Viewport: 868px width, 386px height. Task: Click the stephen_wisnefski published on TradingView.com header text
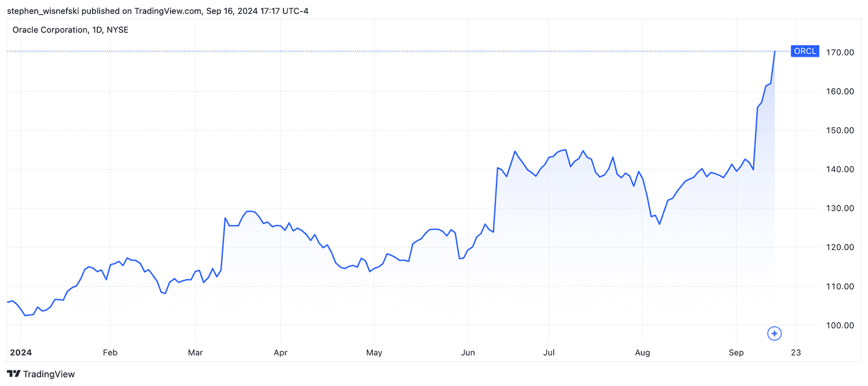click(x=157, y=11)
